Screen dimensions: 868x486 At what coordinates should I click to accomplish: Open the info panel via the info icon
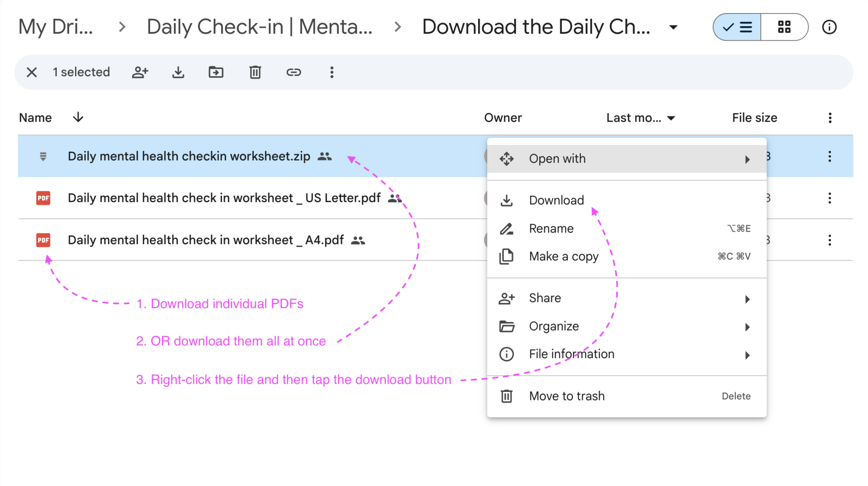coord(829,27)
